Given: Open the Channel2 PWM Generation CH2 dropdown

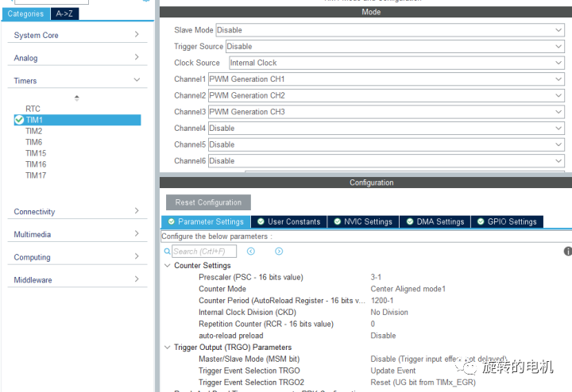Looking at the screenshot, I should 386,95.
